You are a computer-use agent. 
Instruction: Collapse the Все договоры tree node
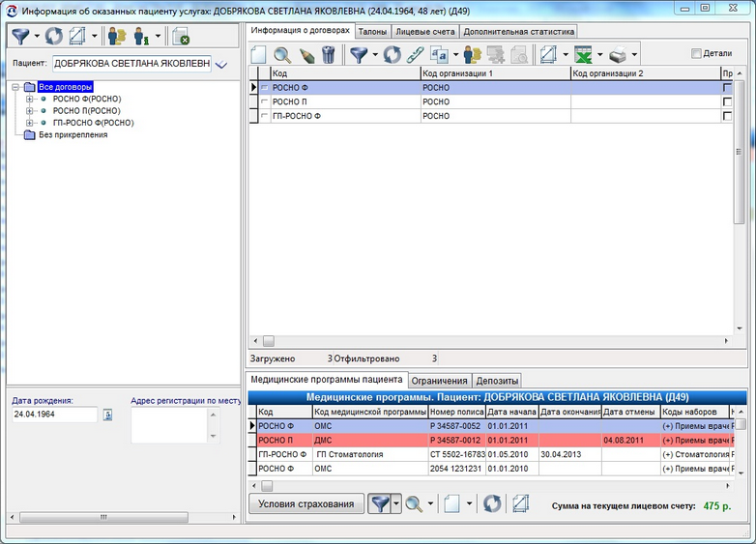[15, 87]
